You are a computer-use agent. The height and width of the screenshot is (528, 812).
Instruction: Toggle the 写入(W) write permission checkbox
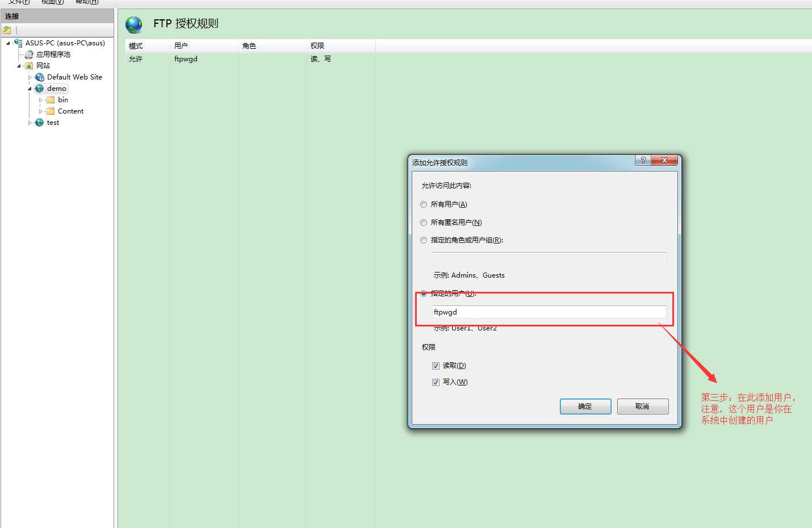436,382
